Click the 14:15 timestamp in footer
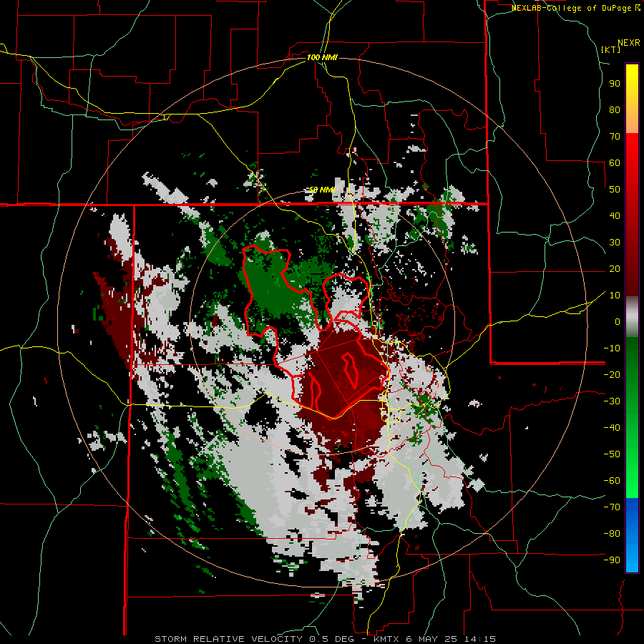The image size is (644, 644). click(x=480, y=639)
